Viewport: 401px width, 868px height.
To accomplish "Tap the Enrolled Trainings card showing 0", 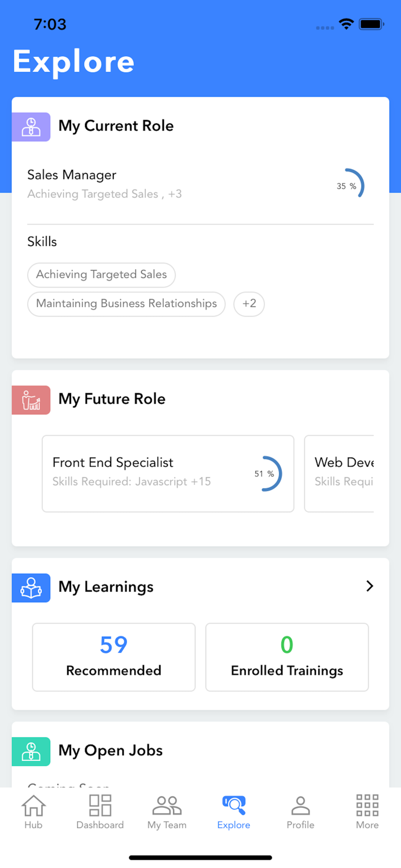I will coord(286,657).
